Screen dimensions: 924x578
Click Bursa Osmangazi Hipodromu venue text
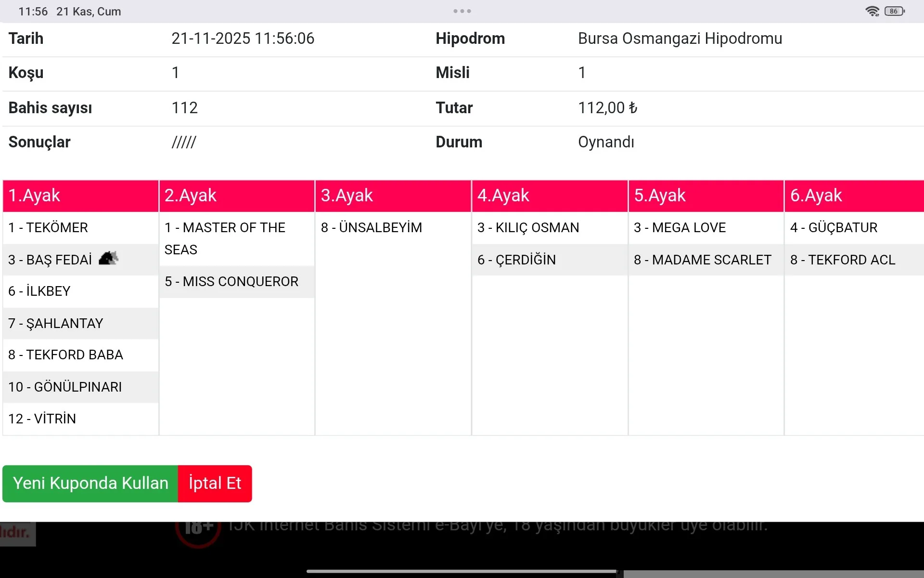pos(680,39)
